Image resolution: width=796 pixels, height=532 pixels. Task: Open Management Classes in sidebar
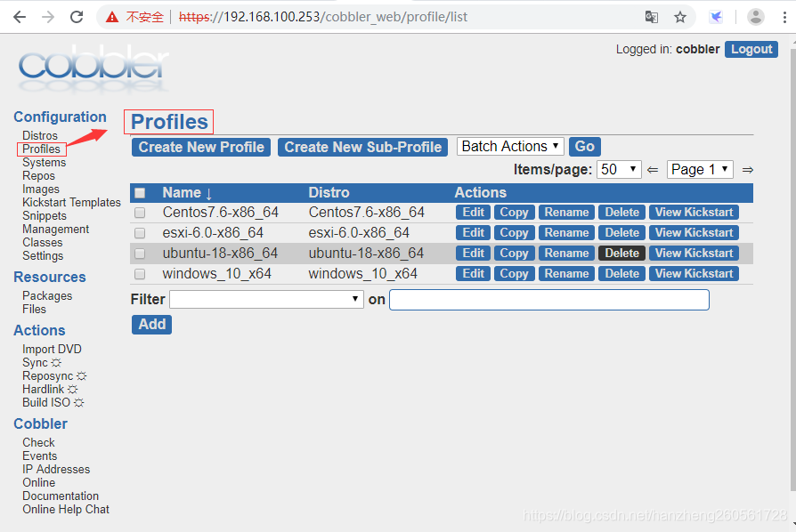[x=55, y=236]
